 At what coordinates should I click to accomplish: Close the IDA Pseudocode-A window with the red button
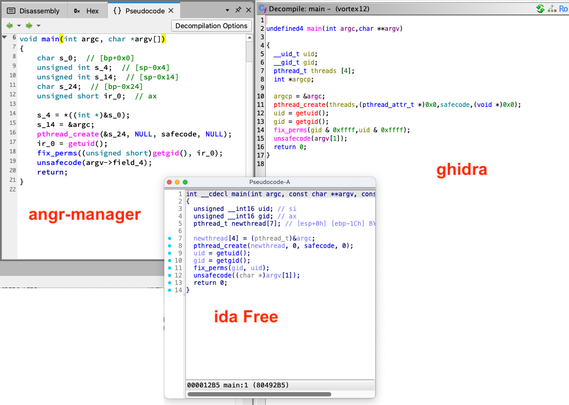pyautogui.click(x=169, y=182)
